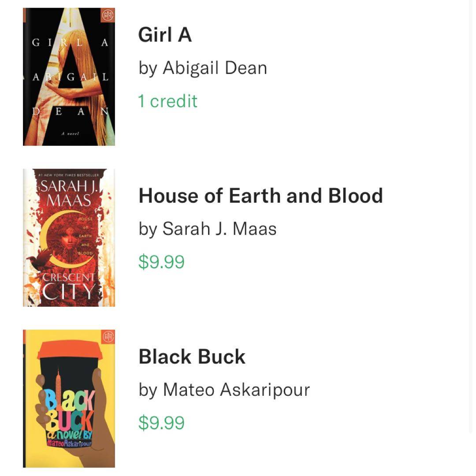Select the Black Buck title
Viewport: 476px width, 476px height.
(192, 357)
